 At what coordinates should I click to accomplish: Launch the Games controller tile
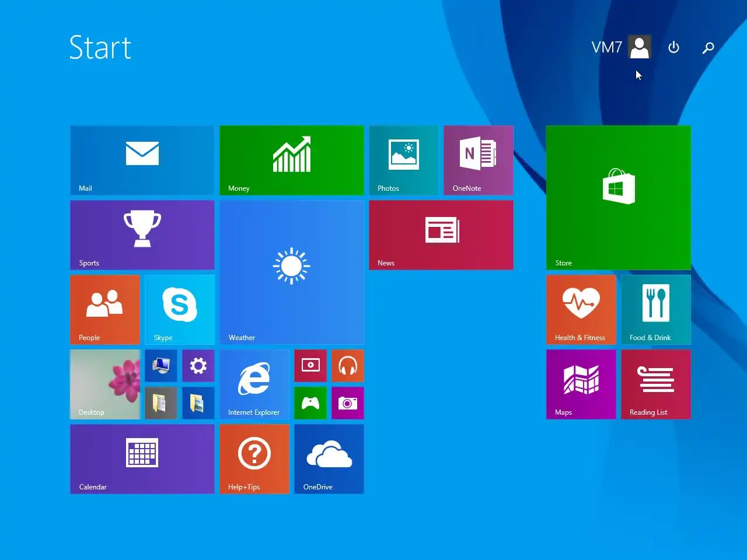[310, 403]
